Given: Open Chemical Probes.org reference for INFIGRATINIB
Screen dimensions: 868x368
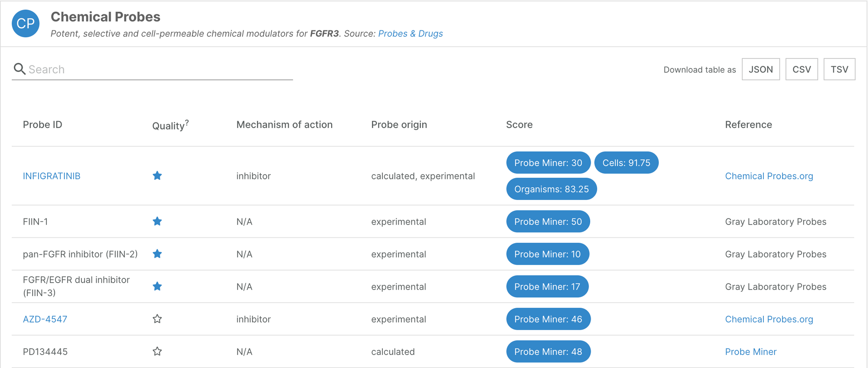Looking at the screenshot, I should click(x=769, y=176).
